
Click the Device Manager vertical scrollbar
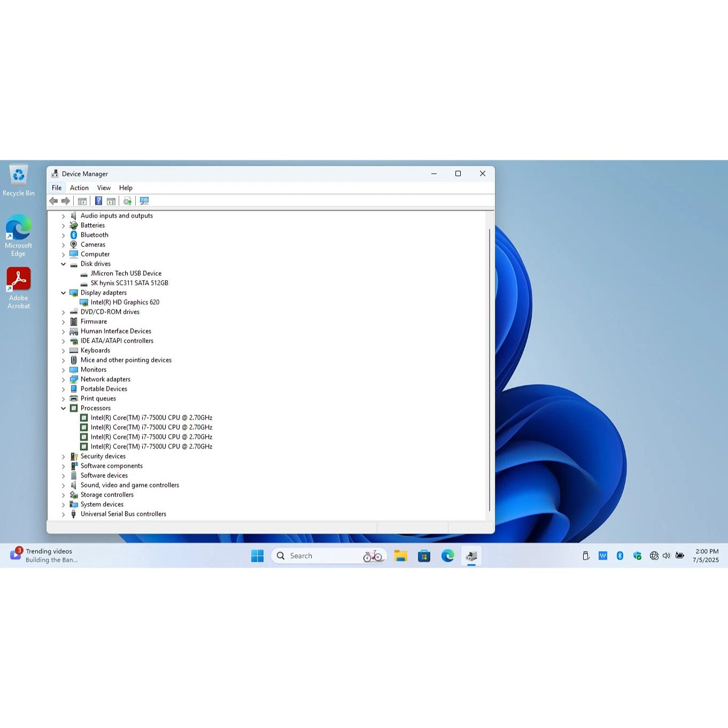[x=489, y=369]
